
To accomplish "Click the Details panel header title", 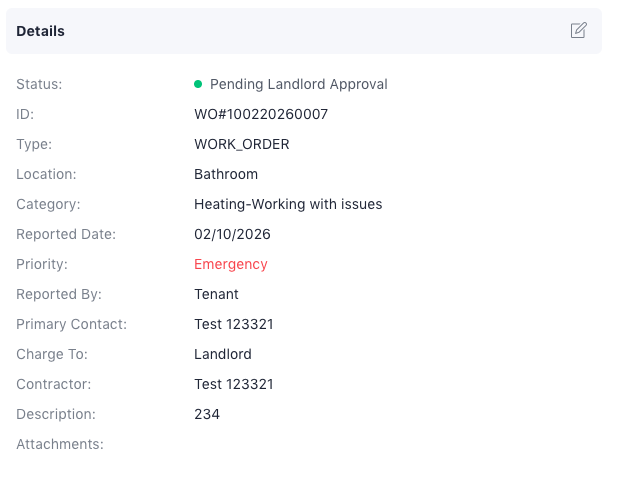I will pyautogui.click(x=40, y=31).
